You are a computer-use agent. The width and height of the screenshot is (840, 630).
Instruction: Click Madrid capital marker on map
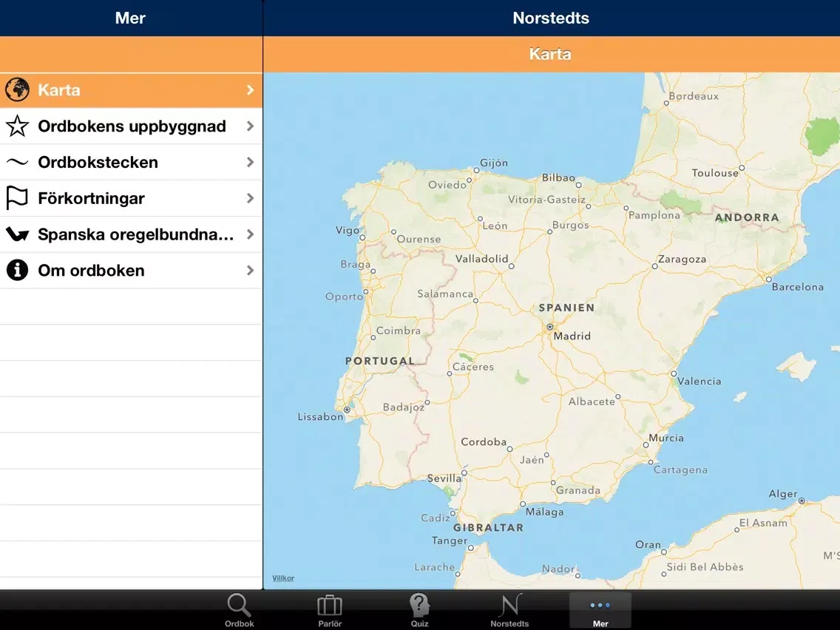[549, 327]
